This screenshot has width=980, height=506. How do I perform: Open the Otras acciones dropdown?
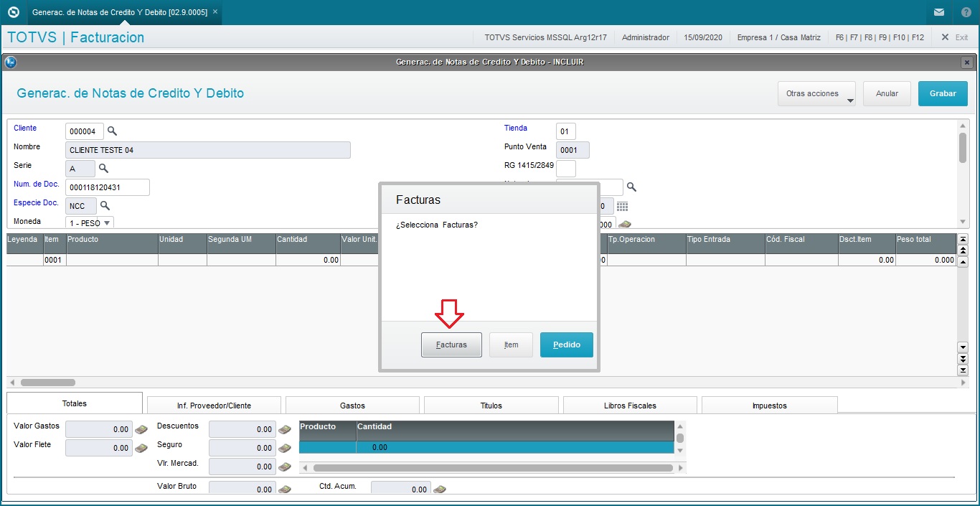pos(817,93)
